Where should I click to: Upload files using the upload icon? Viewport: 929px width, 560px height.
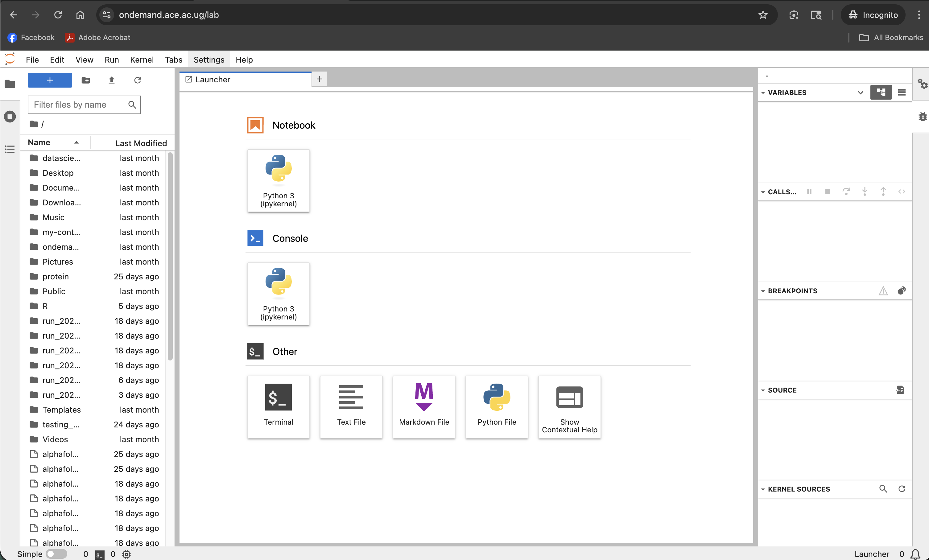[x=112, y=80]
